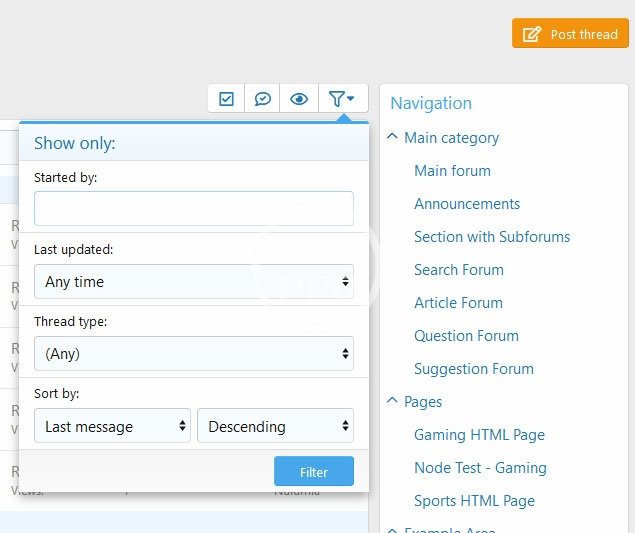Screen dimensions: 635x533
Task: Open the Descending sort order dropdown
Action: [x=275, y=427]
